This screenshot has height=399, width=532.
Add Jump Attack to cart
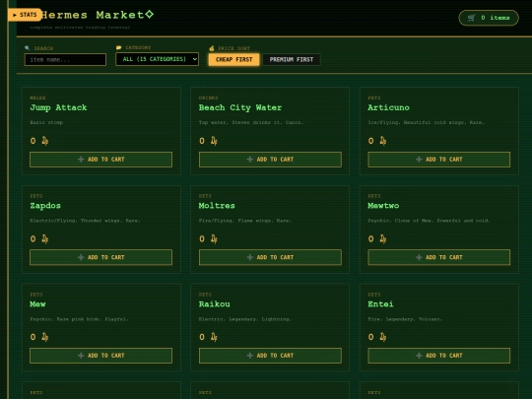[100, 160]
